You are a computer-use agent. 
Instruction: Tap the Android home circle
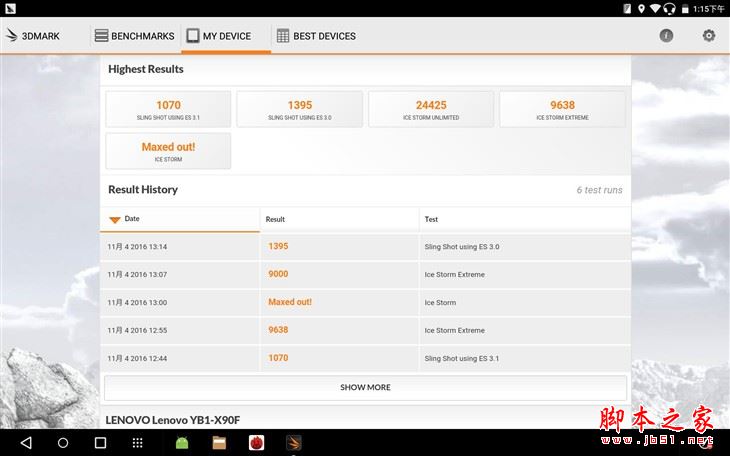coord(63,442)
